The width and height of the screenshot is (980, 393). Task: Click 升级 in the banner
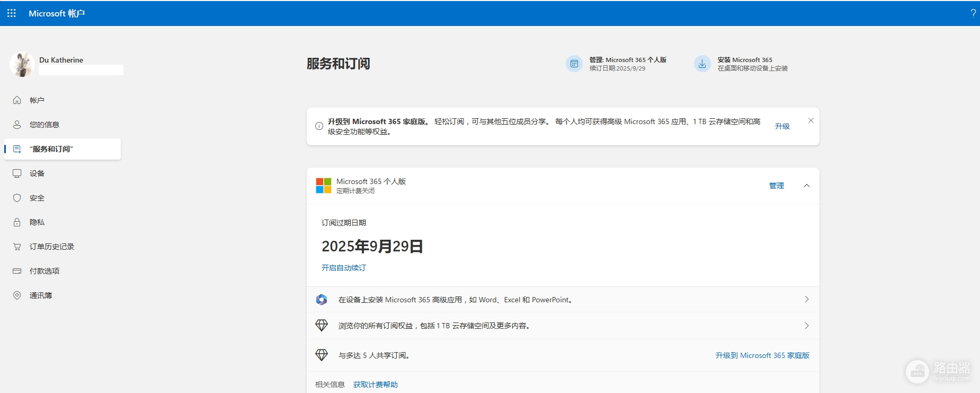[x=782, y=126]
